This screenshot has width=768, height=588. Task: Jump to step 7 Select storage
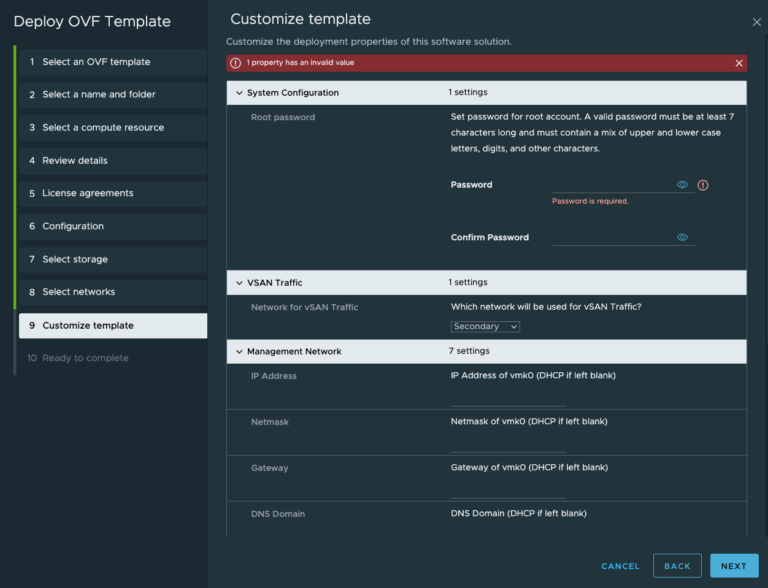click(111, 259)
